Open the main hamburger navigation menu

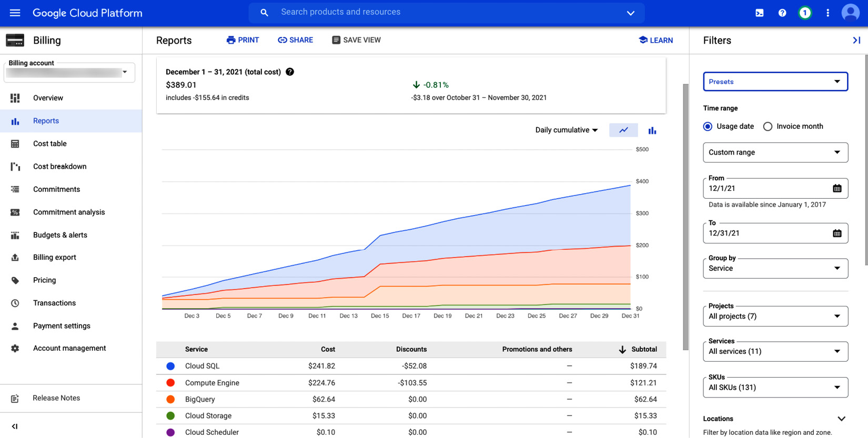15,13
